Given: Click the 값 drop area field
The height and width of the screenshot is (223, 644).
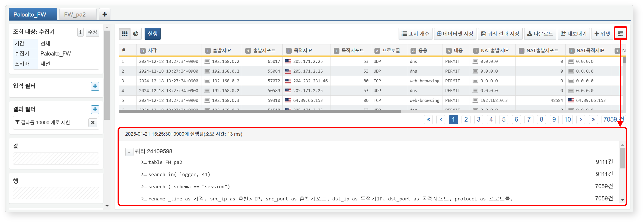Looking at the screenshot, I should pos(56,158).
